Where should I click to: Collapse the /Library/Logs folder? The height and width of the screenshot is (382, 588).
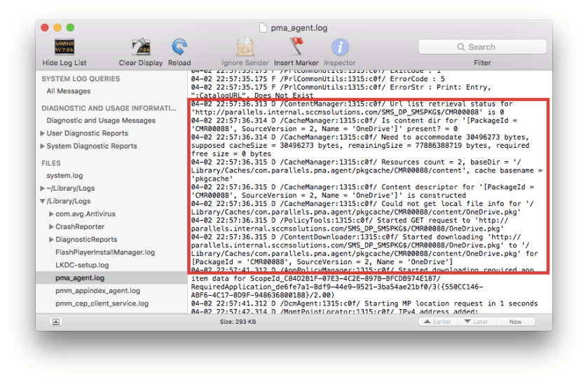coord(42,201)
